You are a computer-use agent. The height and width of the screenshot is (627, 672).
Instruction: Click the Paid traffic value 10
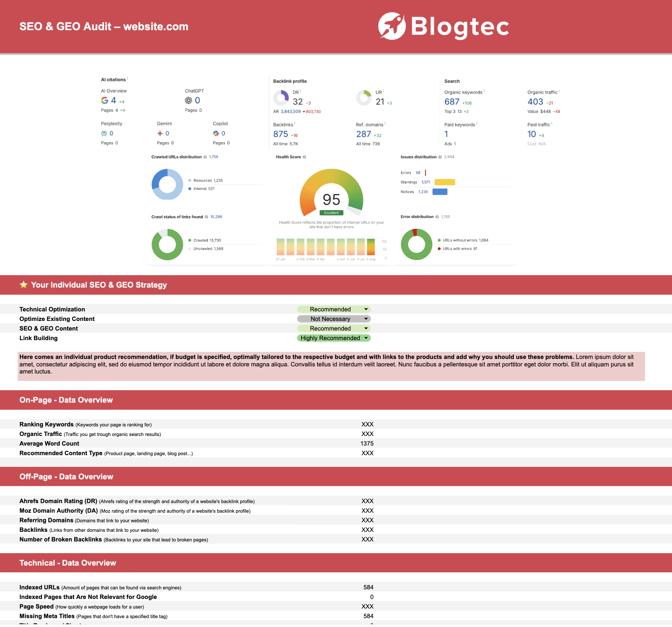(532, 134)
